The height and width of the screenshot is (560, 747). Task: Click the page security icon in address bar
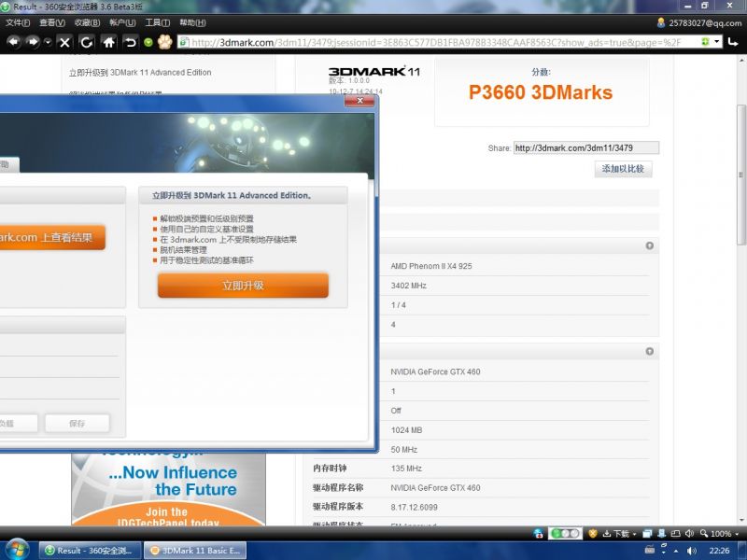[x=183, y=42]
